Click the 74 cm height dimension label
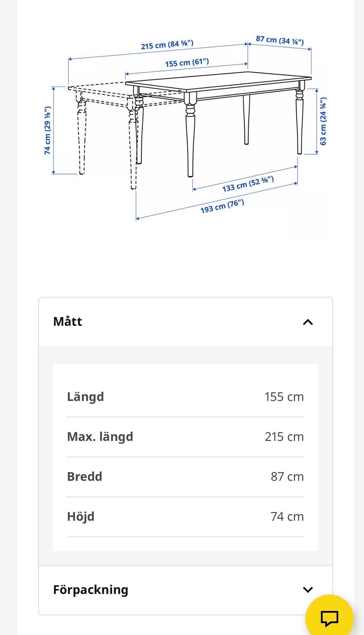The image size is (364, 635). 47,130
